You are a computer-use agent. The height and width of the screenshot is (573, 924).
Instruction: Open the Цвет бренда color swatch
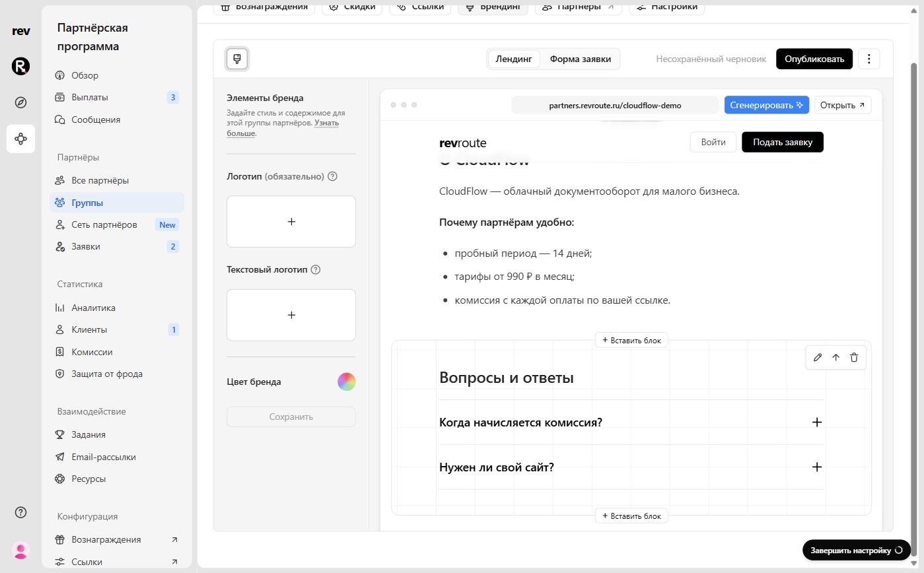347,382
